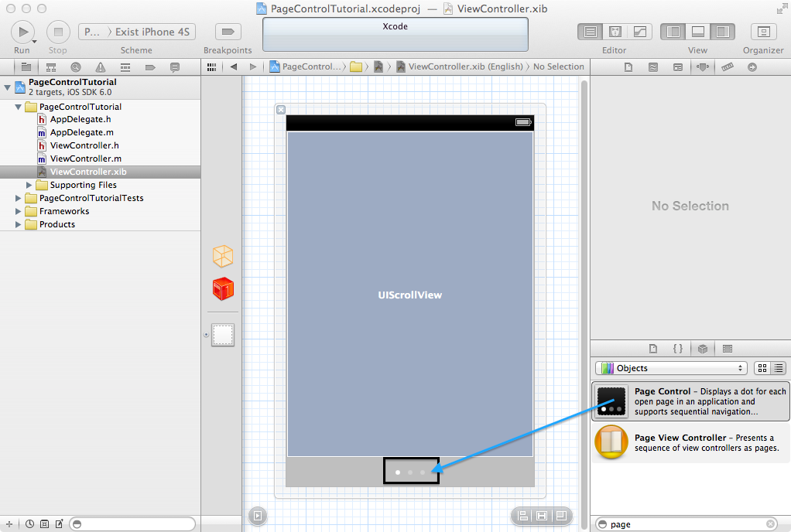Screen dimensions: 791x532
Task: Show the Issue navigator
Action: coord(99,67)
